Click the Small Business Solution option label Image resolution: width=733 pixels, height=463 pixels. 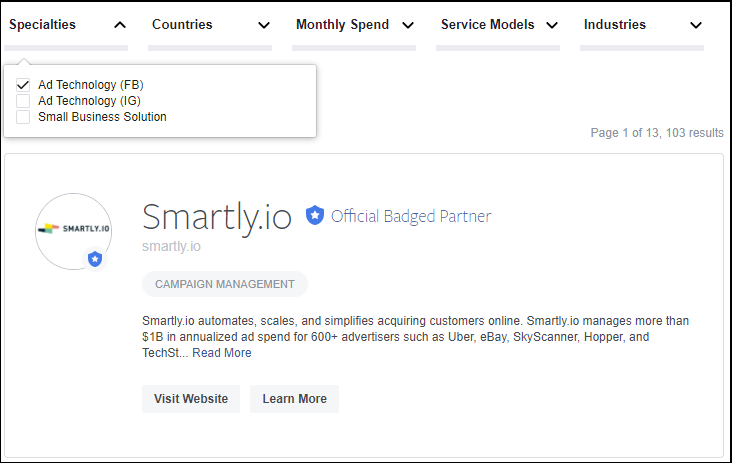click(102, 116)
